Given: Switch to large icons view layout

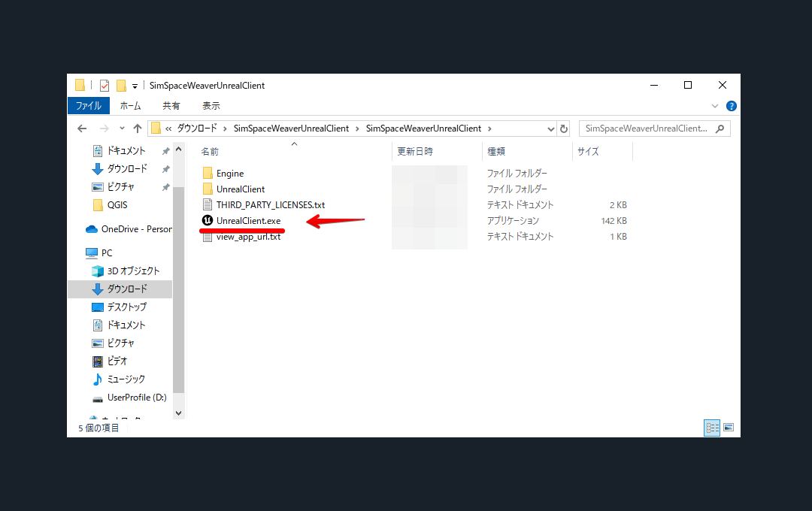Looking at the screenshot, I should [x=729, y=428].
